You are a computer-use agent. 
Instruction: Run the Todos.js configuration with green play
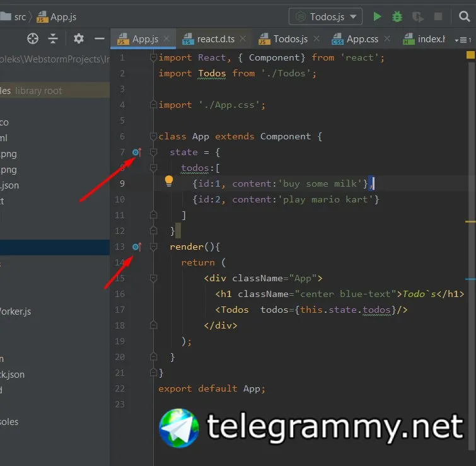377,16
